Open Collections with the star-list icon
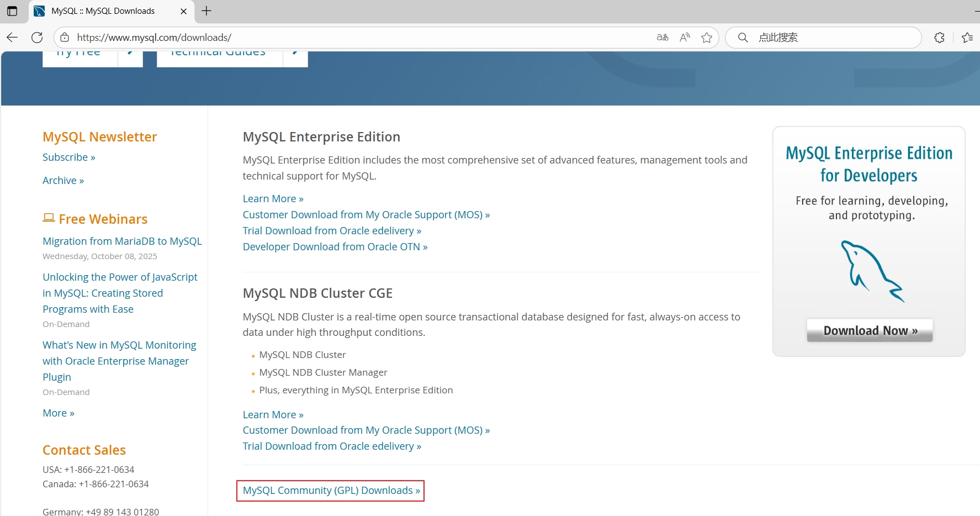The height and width of the screenshot is (516, 980). click(x=967, y=37)
